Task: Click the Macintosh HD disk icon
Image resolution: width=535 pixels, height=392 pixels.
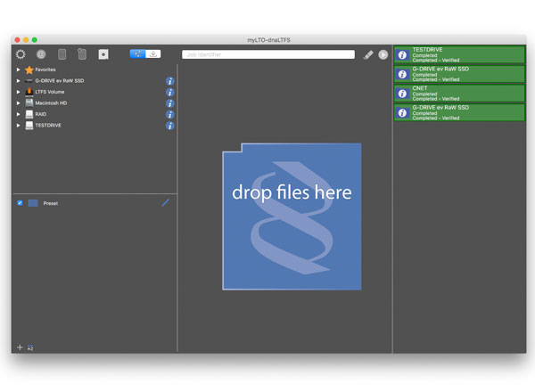Action: pos(29,102)
